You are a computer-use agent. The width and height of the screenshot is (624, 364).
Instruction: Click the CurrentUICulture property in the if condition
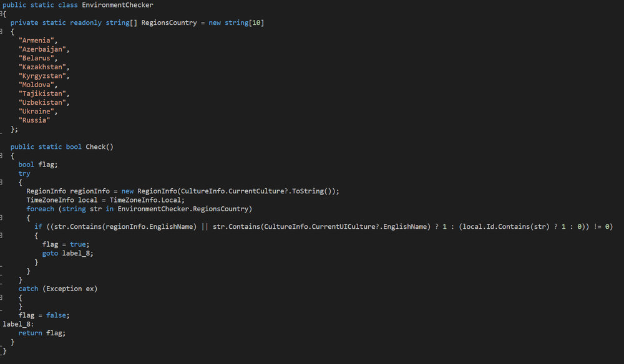(x=343, y=227)
